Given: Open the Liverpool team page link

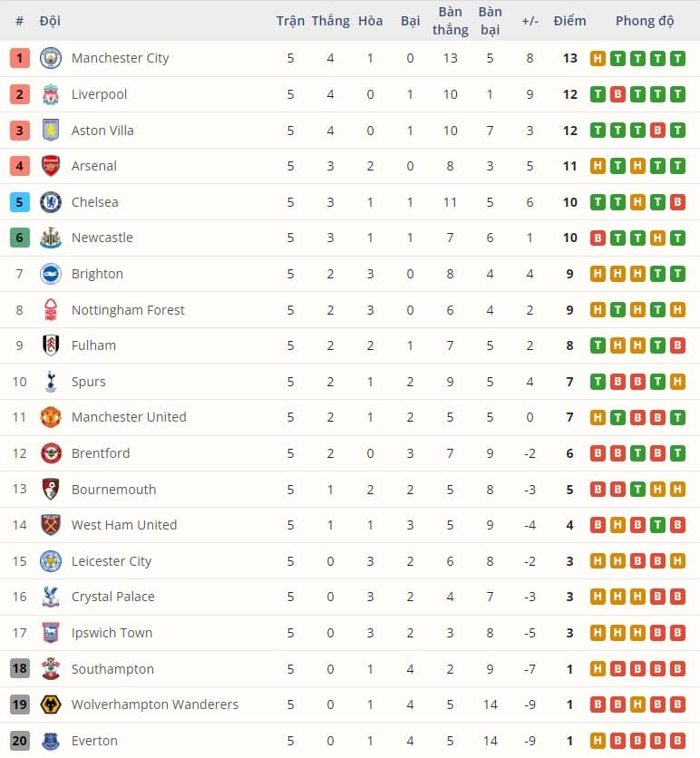Looking at the screenshot, I should [x=100, y=94].
